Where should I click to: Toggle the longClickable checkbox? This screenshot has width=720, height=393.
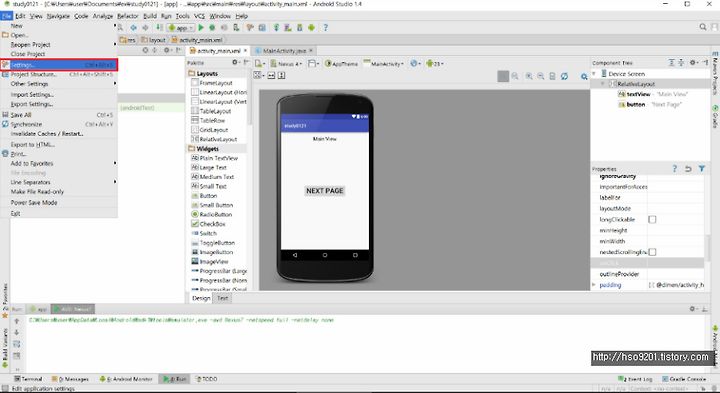652,219
